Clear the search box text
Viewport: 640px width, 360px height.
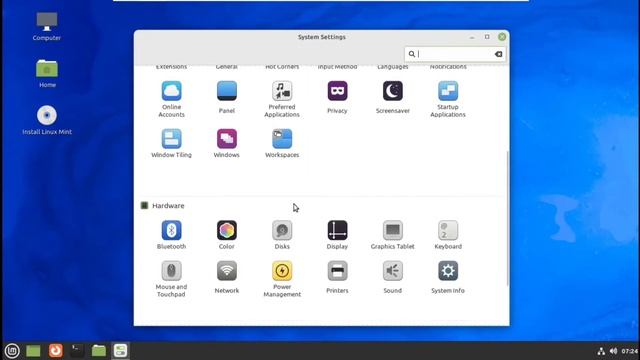coord(498,54)
